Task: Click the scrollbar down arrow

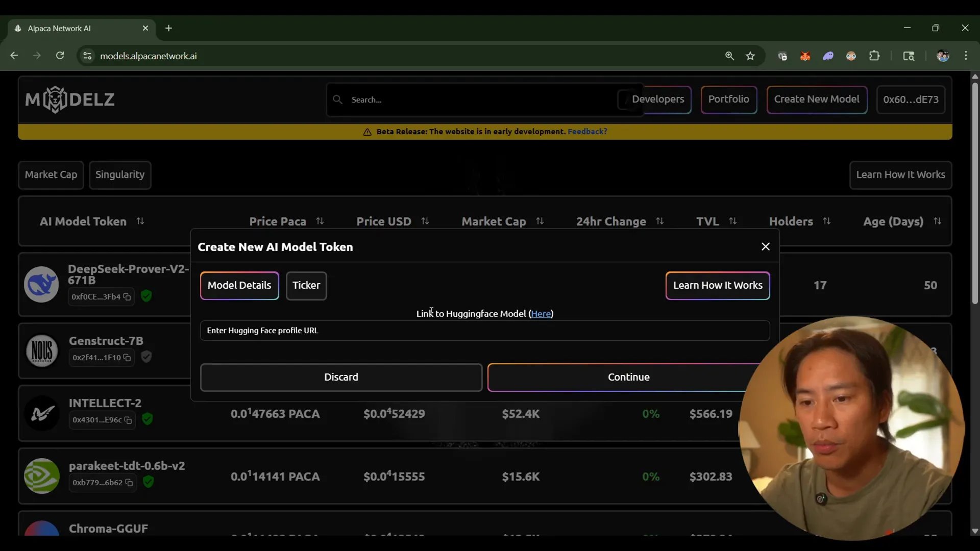Action: [975, 531]
